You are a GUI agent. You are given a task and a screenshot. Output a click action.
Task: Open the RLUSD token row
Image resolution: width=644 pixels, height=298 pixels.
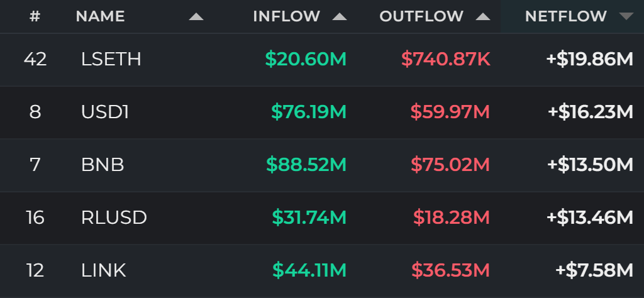point(322,218)
